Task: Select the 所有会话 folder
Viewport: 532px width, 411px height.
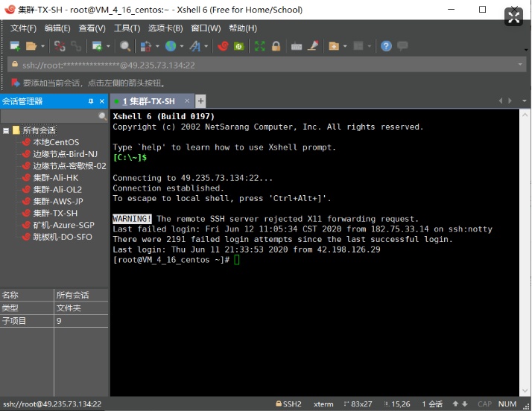Action: click(39, 130)
